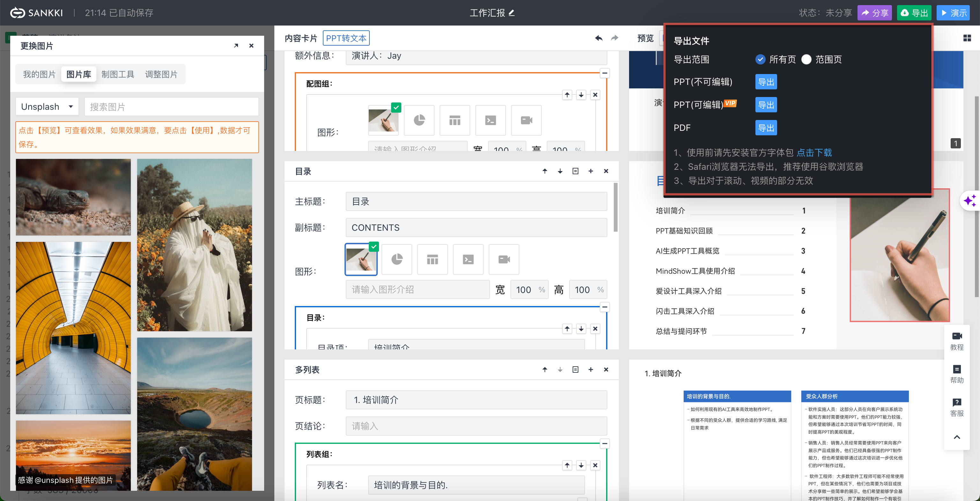Click the 副标题 CONTENTS field
The width and height of the screenshot is (980, 501).
(476, 228)
